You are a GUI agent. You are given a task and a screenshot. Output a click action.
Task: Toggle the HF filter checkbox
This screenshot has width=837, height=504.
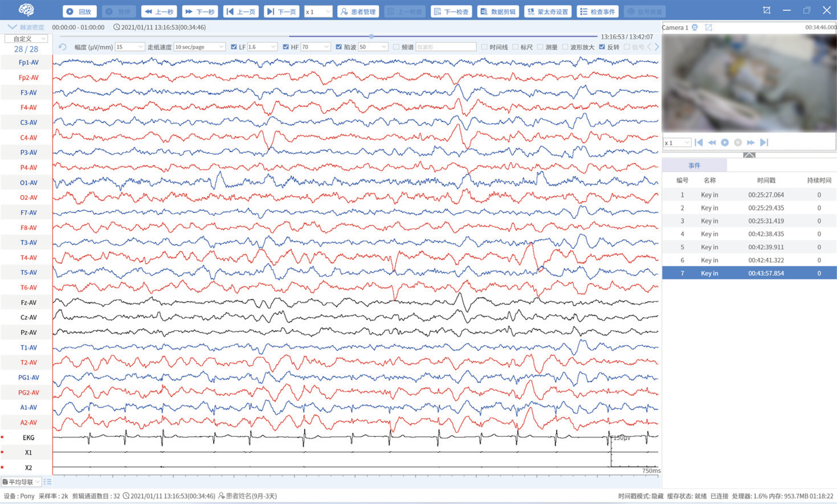[x=286, y=47]
